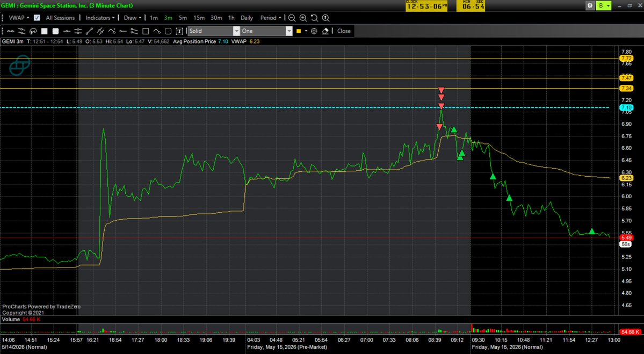Click the cyan 7.10 average position price label
This screenshot has width=644, height=354.
pos(626,107)
